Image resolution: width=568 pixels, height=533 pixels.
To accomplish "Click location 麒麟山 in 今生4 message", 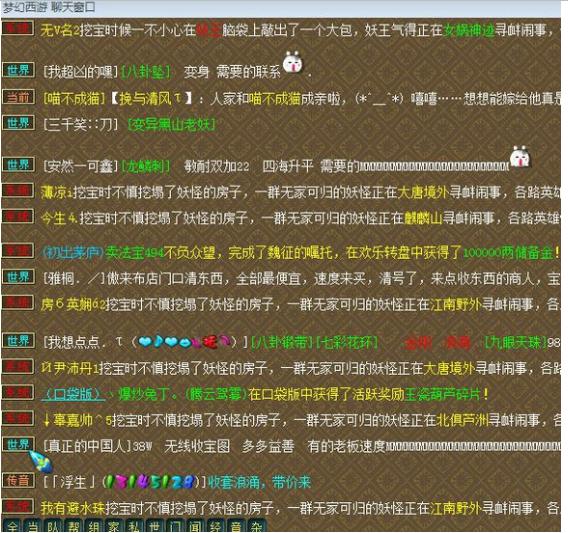I will coord(423,218).
